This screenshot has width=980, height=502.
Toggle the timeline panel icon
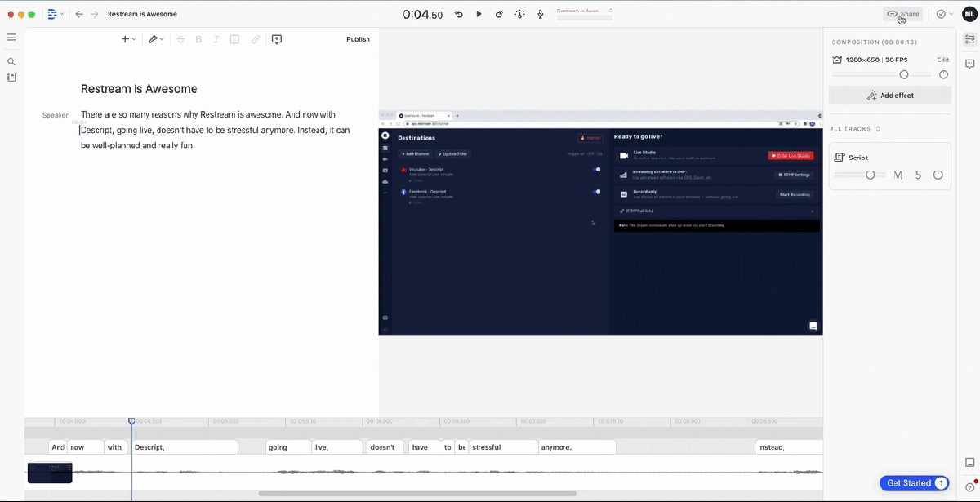(970, 462)
